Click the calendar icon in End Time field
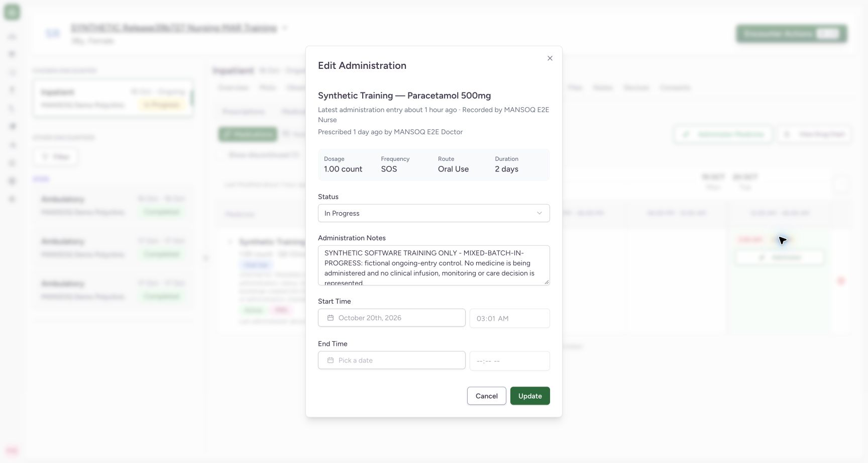Screen dimensions: 868x463 (331, 360)
